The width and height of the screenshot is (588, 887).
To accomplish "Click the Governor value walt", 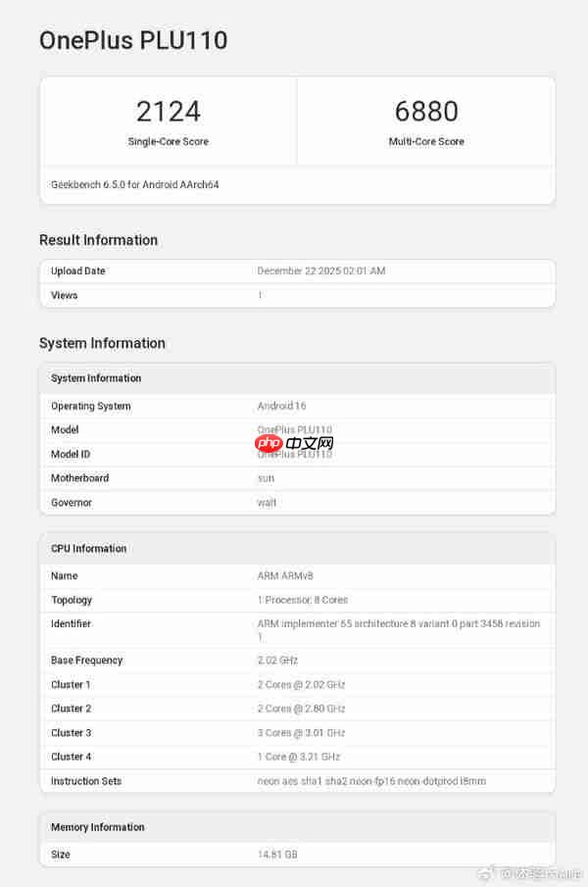I will [267, 503].
